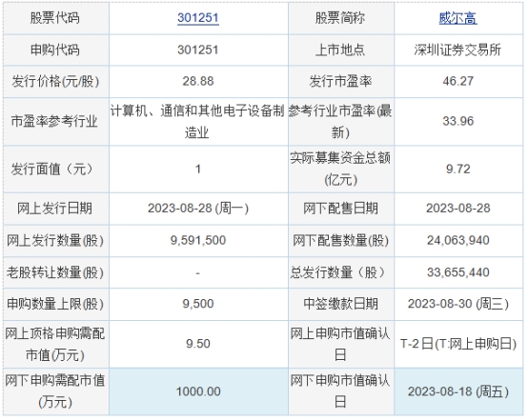This screenshot has width=528, height=420.
Task: Click the 发行市盈率 46.27 value
Action: click(x=458, y=81)
